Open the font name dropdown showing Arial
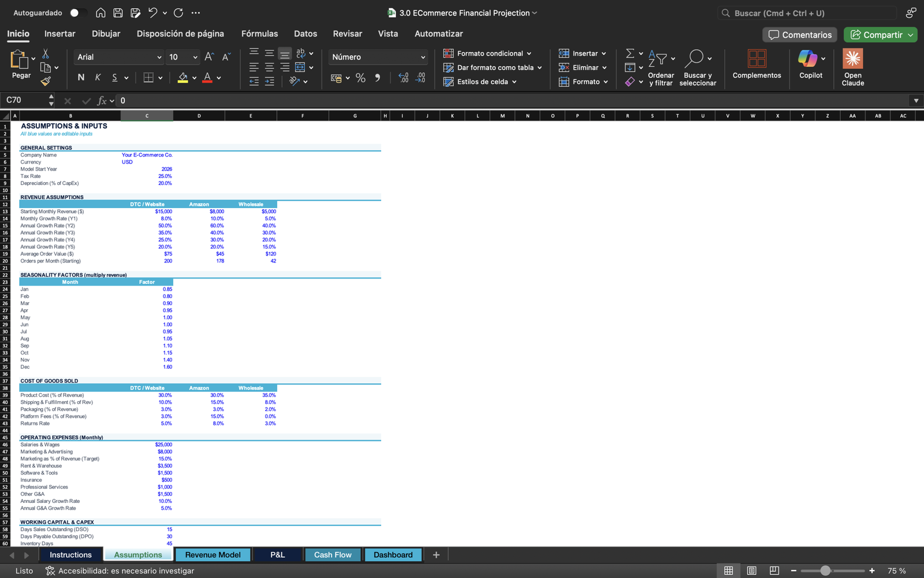924x578 pixels. (119, 57)
